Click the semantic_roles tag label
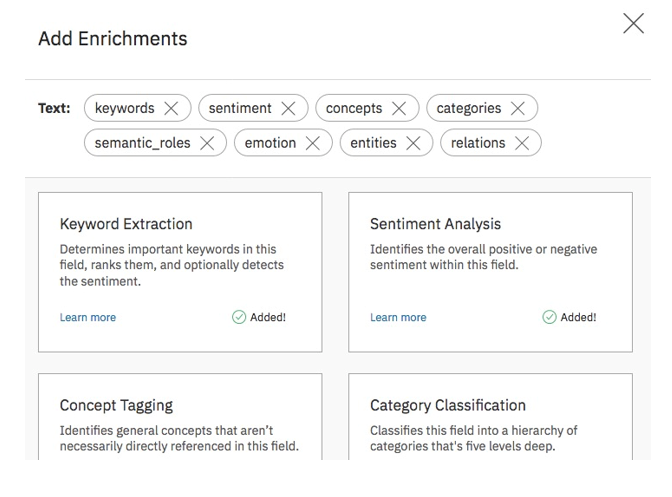 (x=142, y=143)
